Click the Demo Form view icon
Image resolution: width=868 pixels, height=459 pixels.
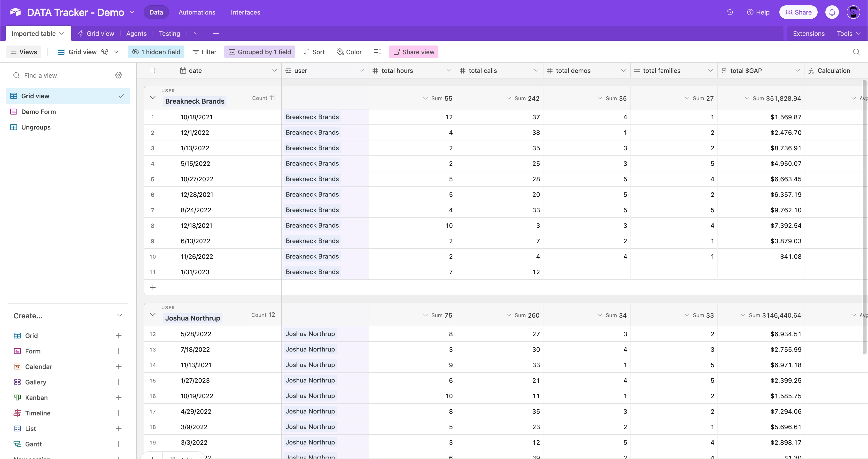[14, 111]
